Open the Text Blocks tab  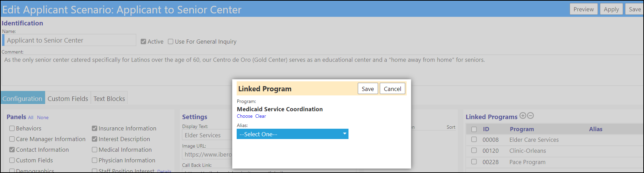click(x=109, y=99)
